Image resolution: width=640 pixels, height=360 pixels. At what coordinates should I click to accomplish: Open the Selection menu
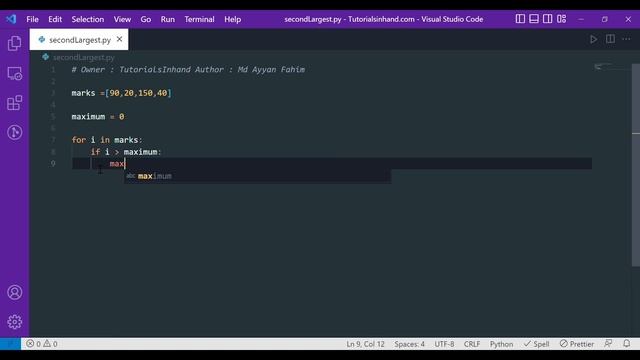click(88, 19)
